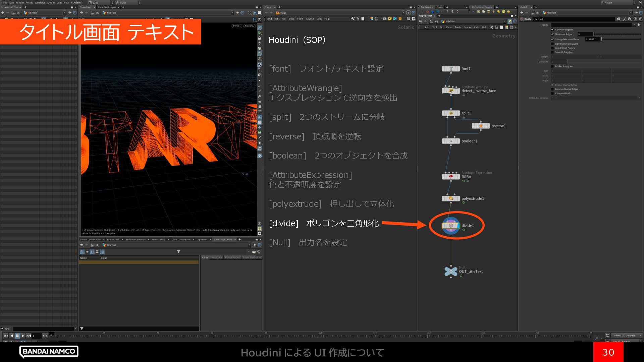
Task: Open the Persp viewport camera dropdown
Action: coord(236,26)
